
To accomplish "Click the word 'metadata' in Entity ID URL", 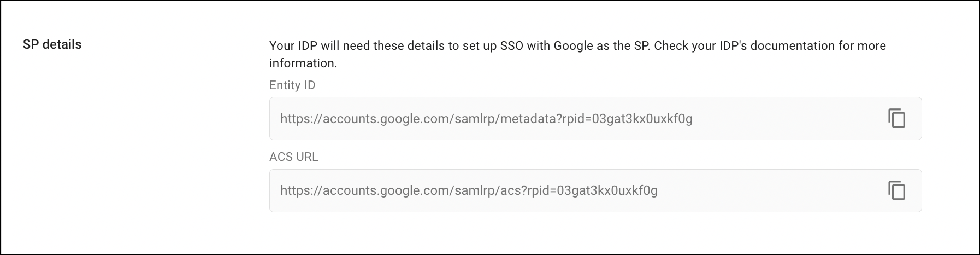I will tap(529, 119).
